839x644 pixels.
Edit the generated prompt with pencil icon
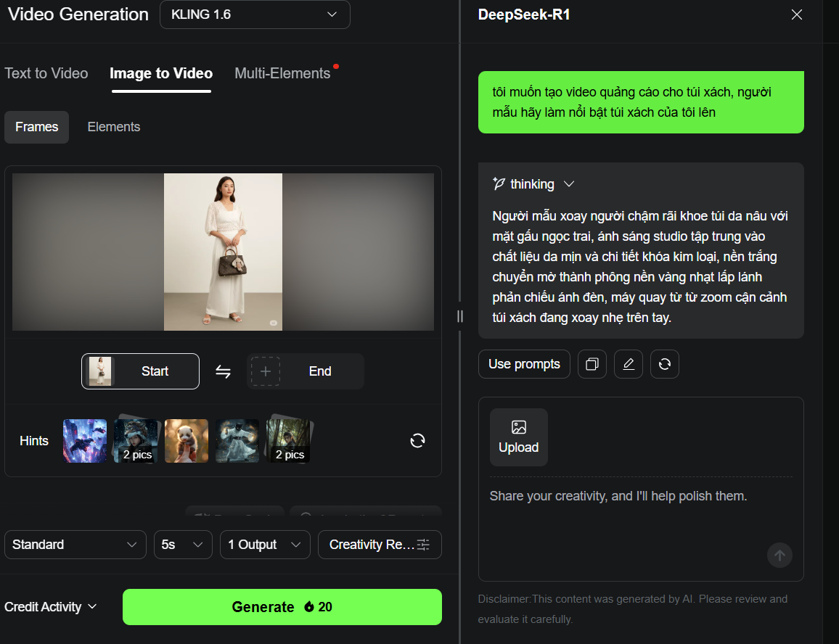pos(629,364)
